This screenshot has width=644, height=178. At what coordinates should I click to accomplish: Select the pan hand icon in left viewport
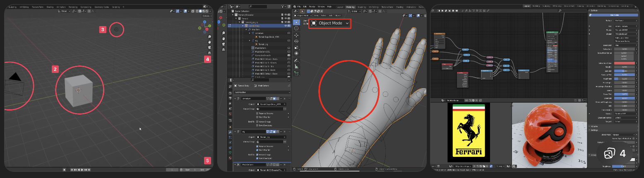(210, 42)
